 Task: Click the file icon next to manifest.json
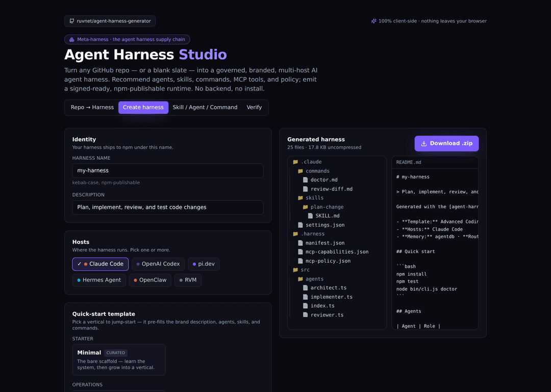pyautogui.click(x=300, y=243)
